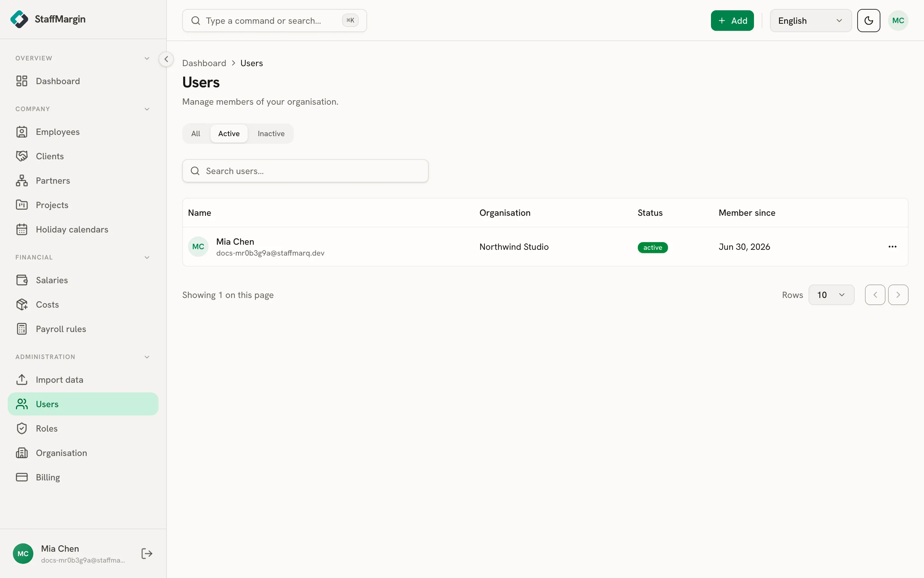Click Organisation column header
Image resolution: width=924 pixels, height=578 pixels.
[505, 213]
